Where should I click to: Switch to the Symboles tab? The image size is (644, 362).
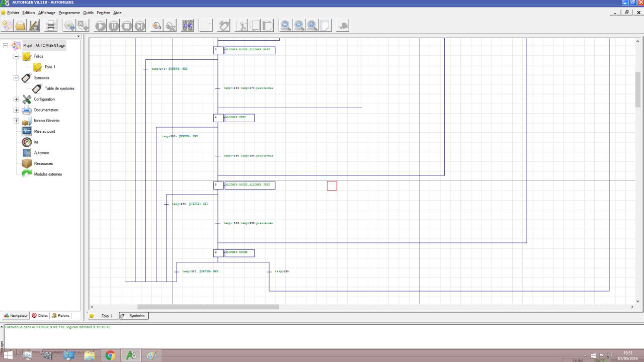click(x=134, y=316)
